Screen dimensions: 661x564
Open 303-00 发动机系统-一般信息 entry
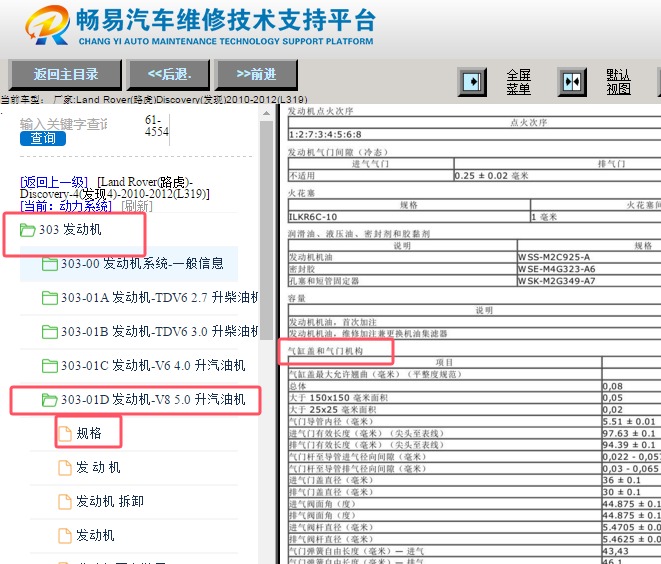[x=142, y=263]
